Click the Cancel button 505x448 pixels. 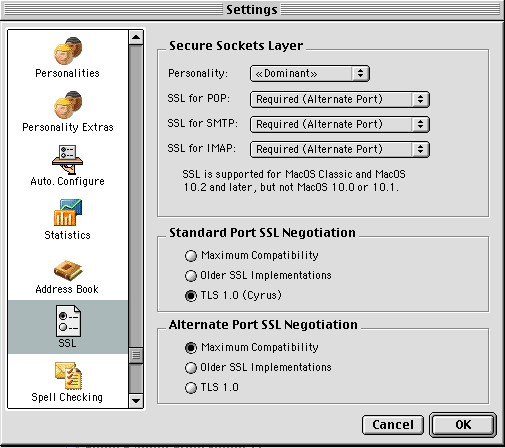[x=393, y=425]
